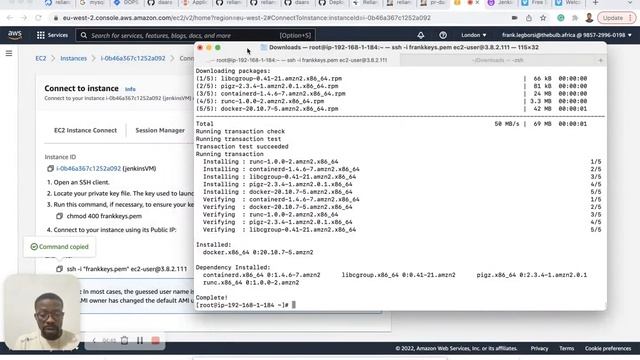
Task: Open the Services grid menu
Action: (x=52, y=36)
